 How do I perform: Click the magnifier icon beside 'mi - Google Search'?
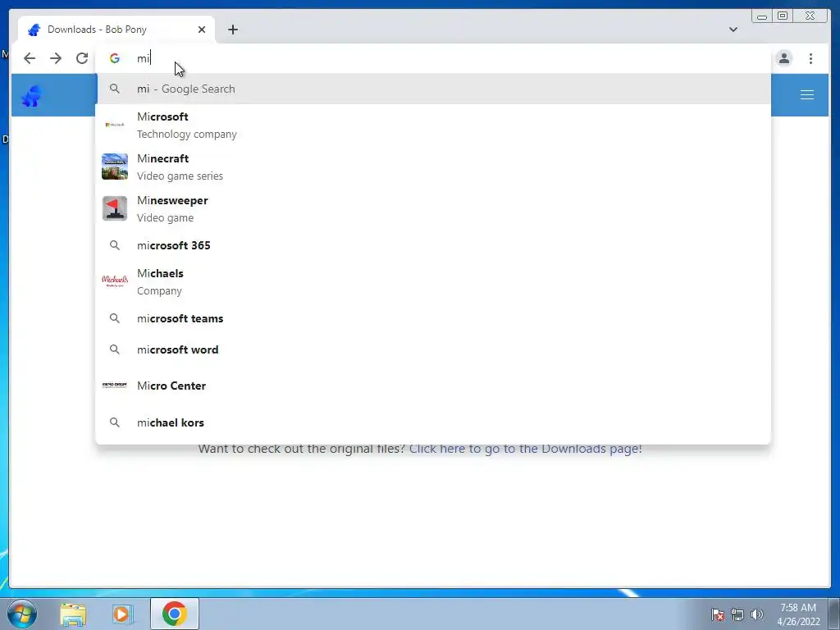[115, 89]
